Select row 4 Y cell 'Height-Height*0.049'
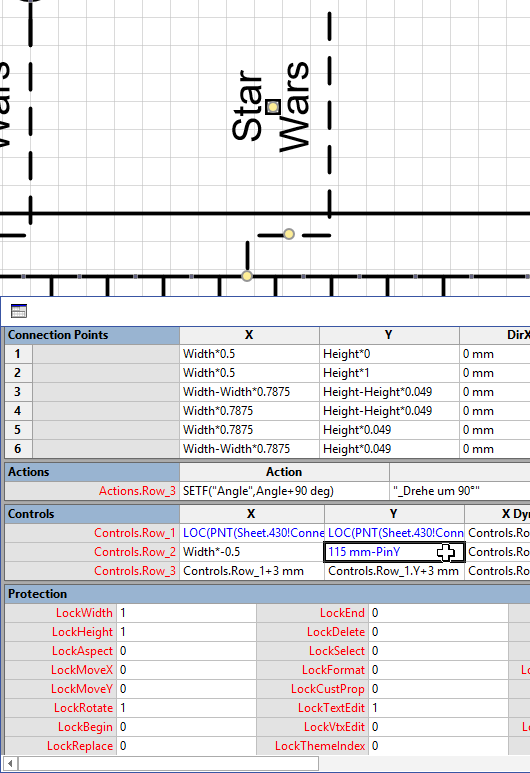Image resolution: width=530 pixels, height=773 pixels. click(x=389, y=411)
